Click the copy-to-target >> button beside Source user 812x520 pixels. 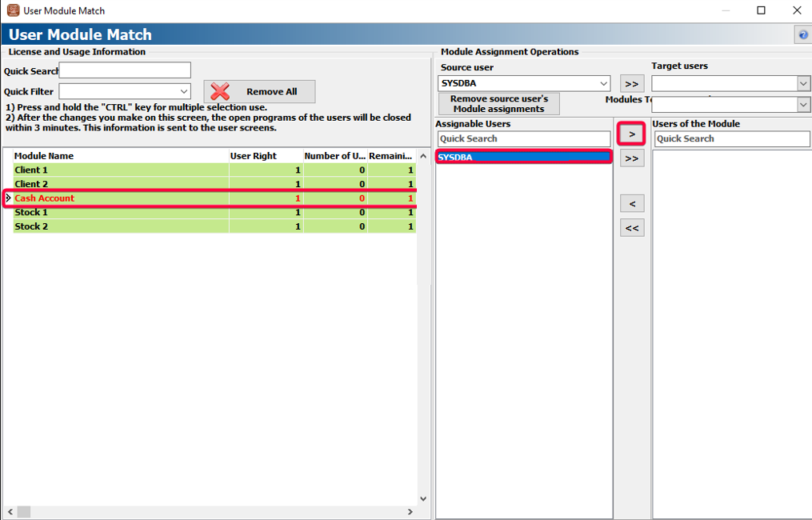(x=631, y=83)
